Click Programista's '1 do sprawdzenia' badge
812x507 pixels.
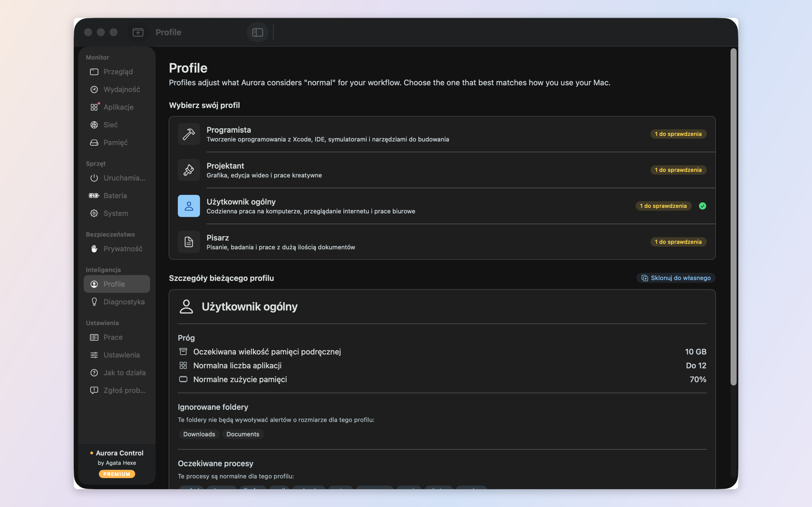click(678, 134)
